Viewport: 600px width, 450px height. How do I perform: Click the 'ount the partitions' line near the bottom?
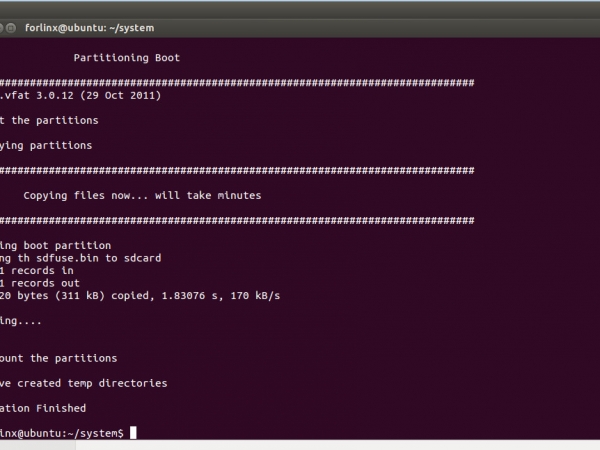tap(58, 358)
